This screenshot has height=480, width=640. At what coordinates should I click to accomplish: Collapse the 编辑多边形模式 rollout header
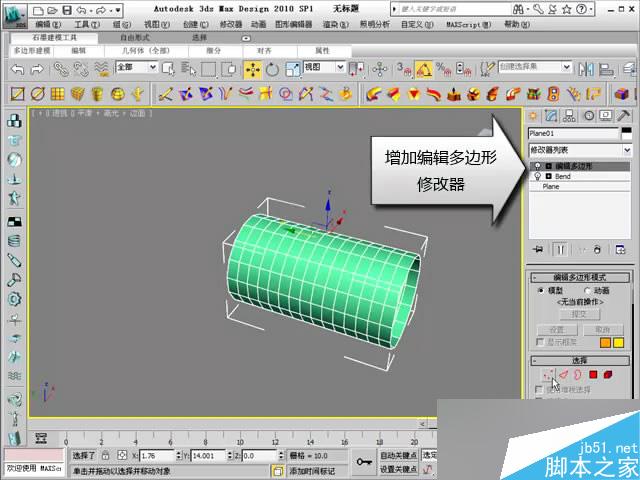[x=580, y=278]
